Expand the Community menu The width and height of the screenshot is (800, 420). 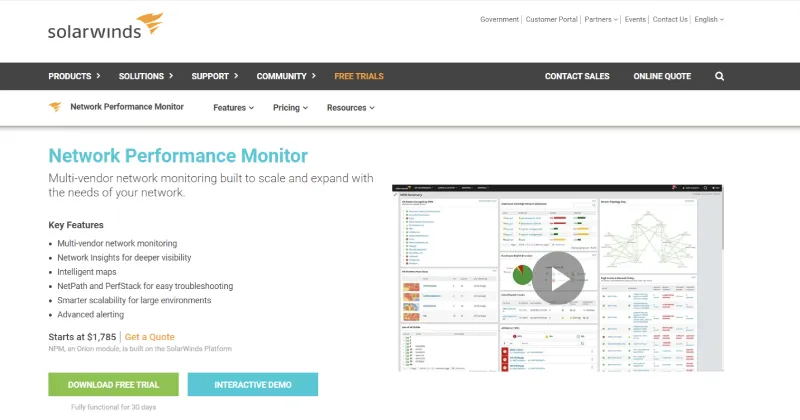286,76
